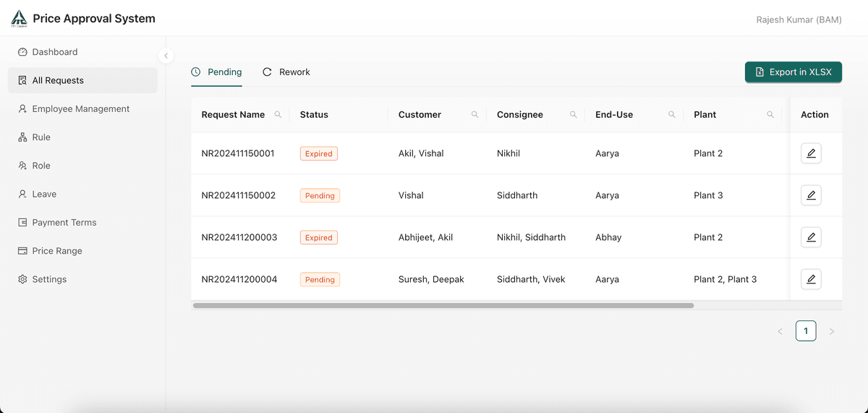This screenshot has height=413, width=868.
Task: Open Employee Management in the sidebar
Action: click(82, 108)
